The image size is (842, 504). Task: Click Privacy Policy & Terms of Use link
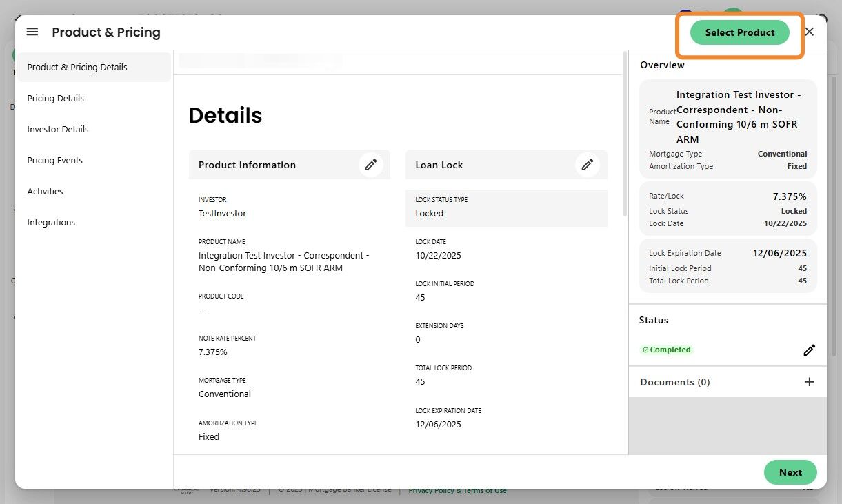coord(457,490)
